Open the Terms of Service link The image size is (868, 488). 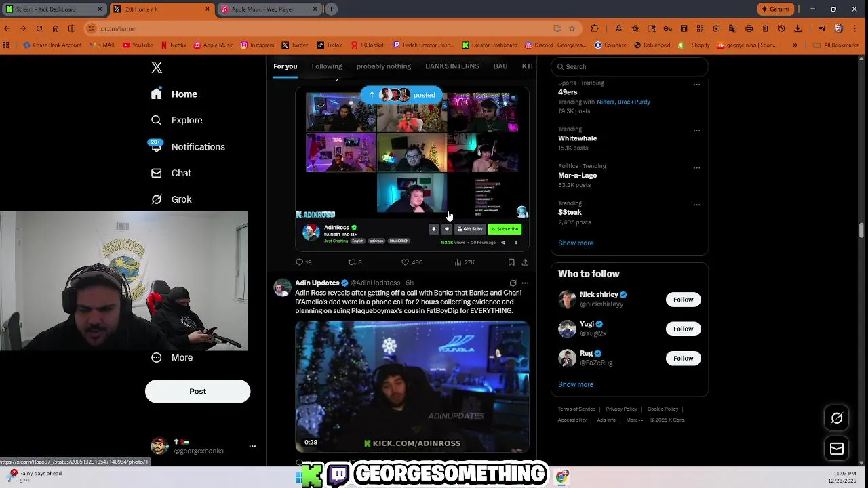[x=576, y=409]
